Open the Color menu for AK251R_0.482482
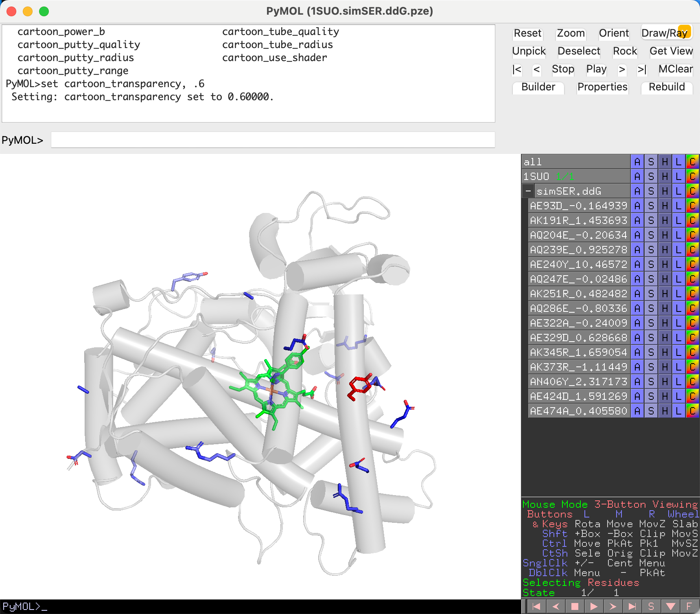This screenshot has width=700, height=614. (692, 294)
